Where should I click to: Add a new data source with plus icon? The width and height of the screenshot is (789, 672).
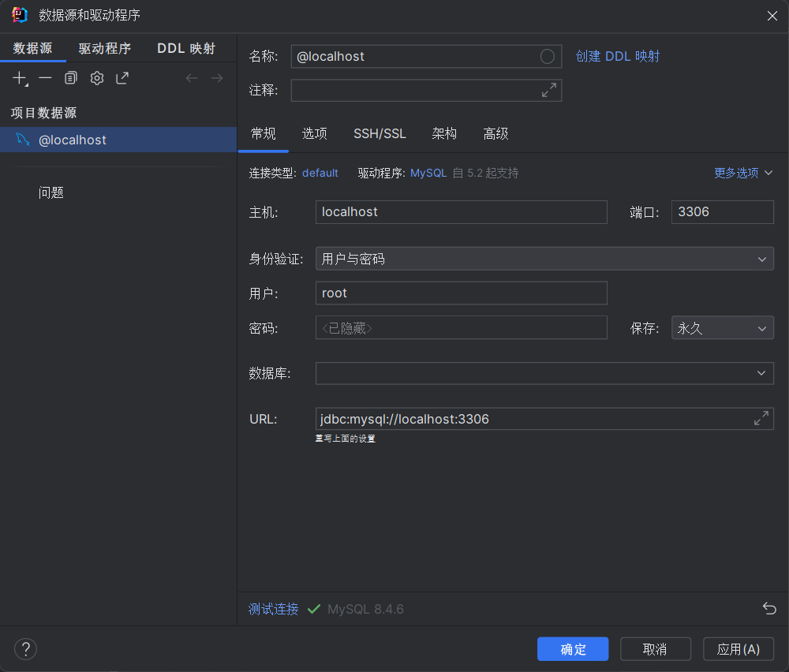(x=20, y=78)
